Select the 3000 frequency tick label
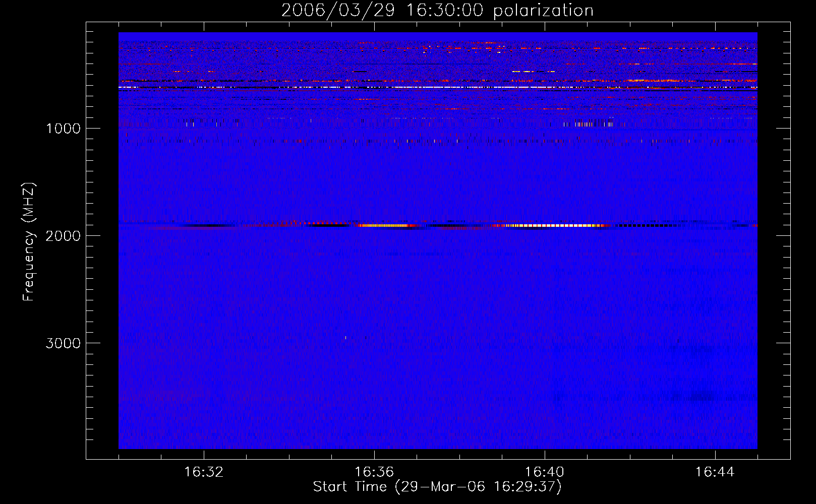Viewport: 816px width, 504px height. tap(63, 343)
